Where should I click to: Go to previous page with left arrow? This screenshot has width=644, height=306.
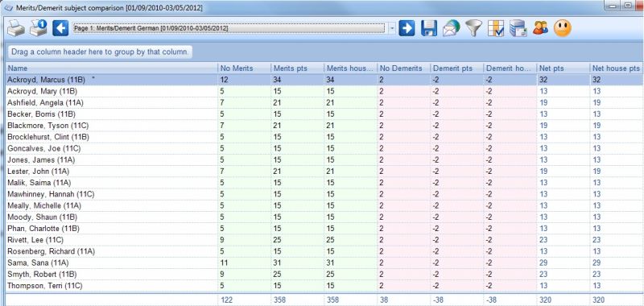coord(60,28)
